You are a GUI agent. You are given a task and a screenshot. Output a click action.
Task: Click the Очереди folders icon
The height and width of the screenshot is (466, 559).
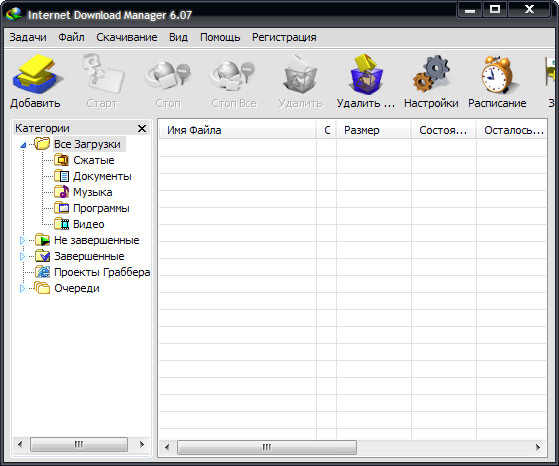pos(42,288)
